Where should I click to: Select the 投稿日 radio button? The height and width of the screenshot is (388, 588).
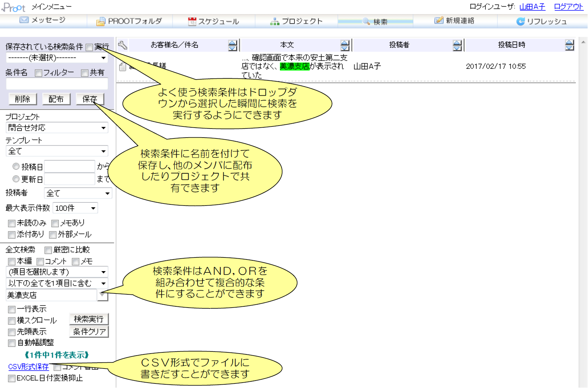[x=16, y=167]
